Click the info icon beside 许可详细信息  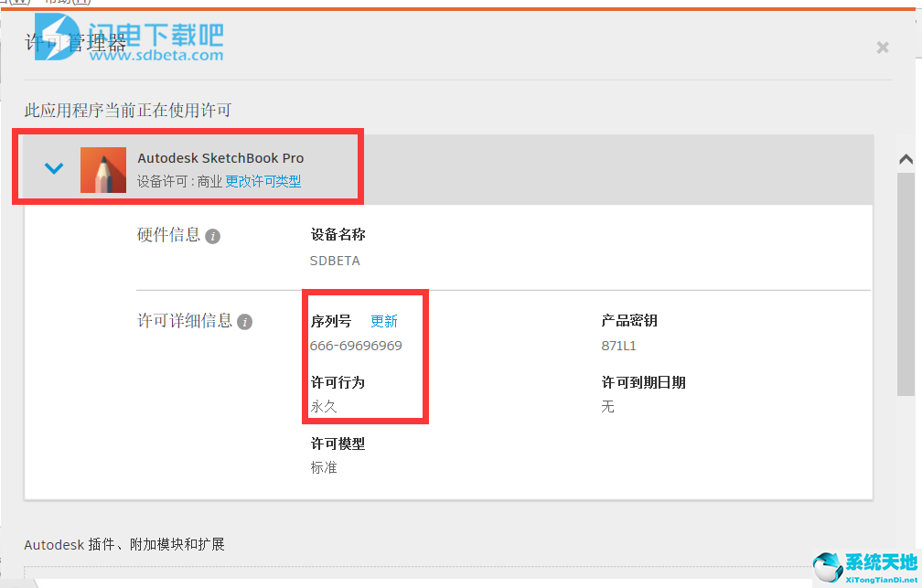(244, 322)
